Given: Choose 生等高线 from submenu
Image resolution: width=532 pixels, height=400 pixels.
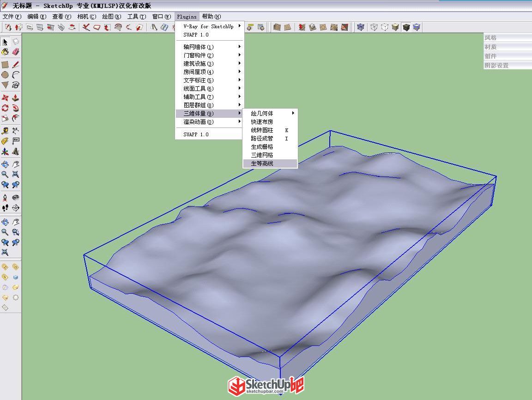Looking at the screenshot, I should tap(270, 163).
